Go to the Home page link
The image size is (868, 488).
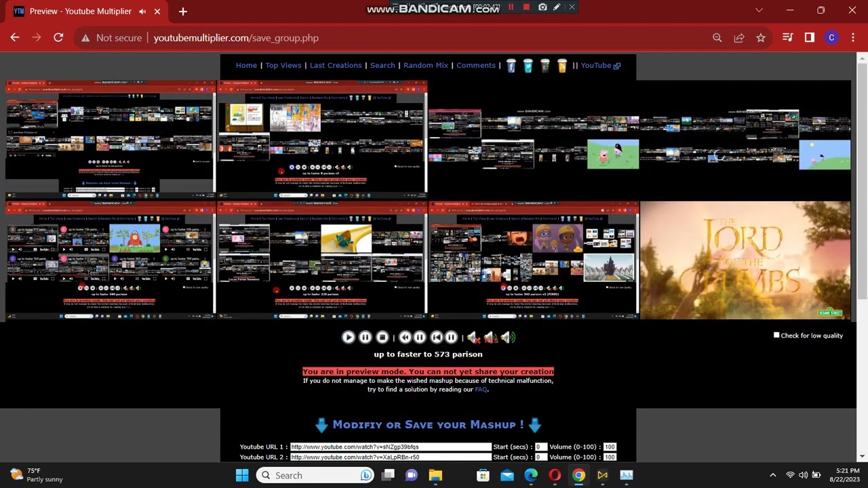click(246, 65)
